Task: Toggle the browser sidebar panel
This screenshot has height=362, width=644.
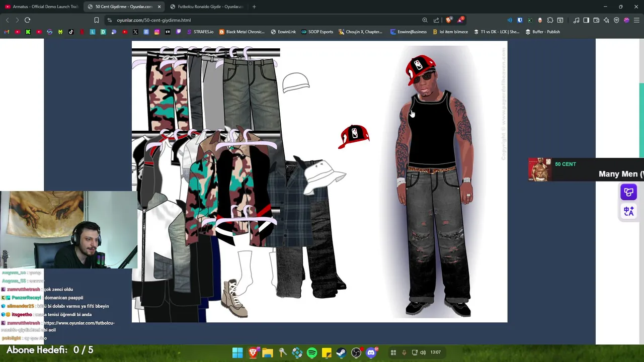Action: (x=586, y=20)
